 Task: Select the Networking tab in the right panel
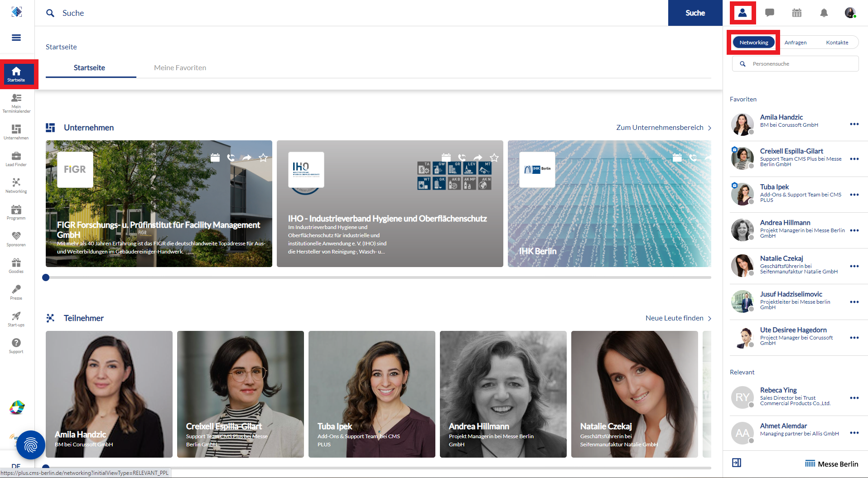pos(754,43)
